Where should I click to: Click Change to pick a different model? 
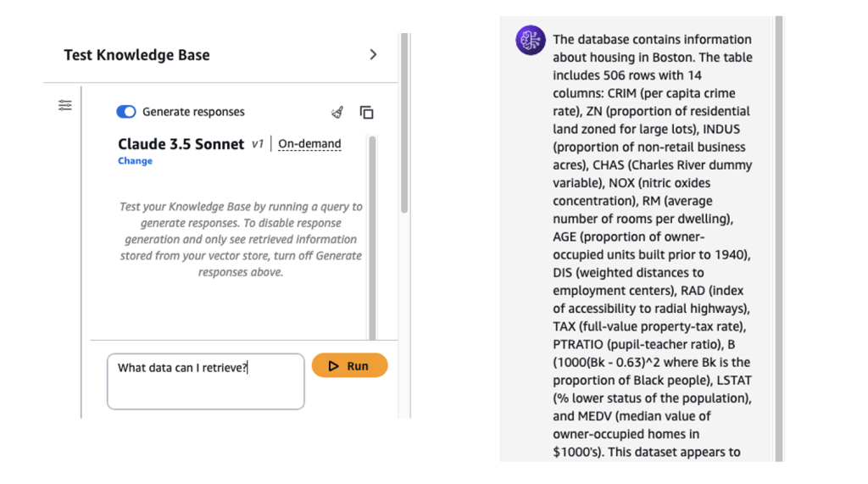135,161
